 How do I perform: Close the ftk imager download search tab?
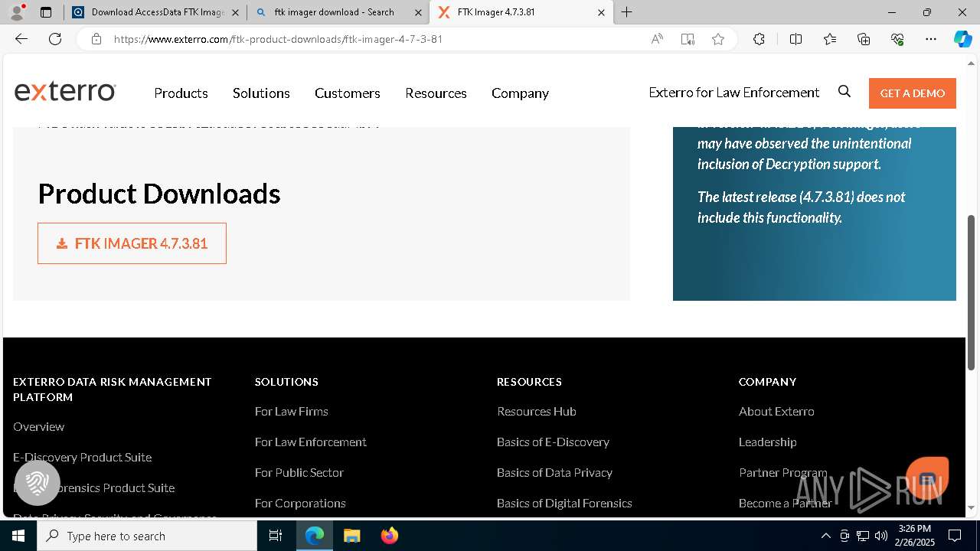[418, 12]
